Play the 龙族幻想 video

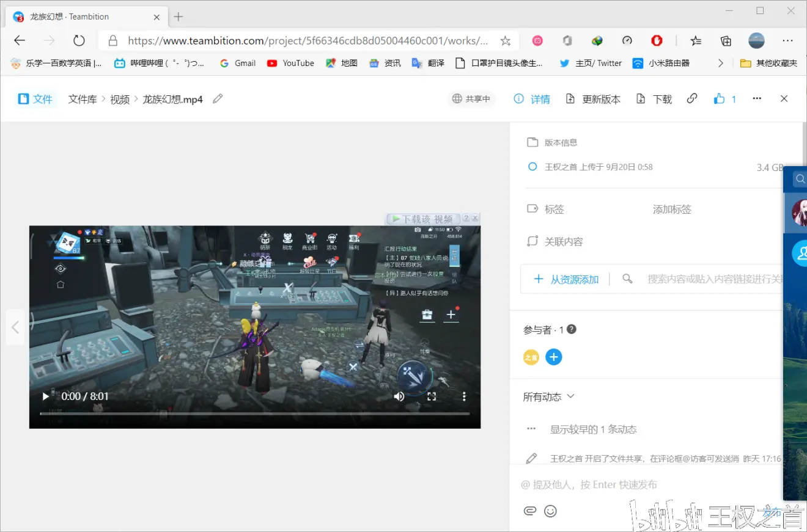[46, 396]
